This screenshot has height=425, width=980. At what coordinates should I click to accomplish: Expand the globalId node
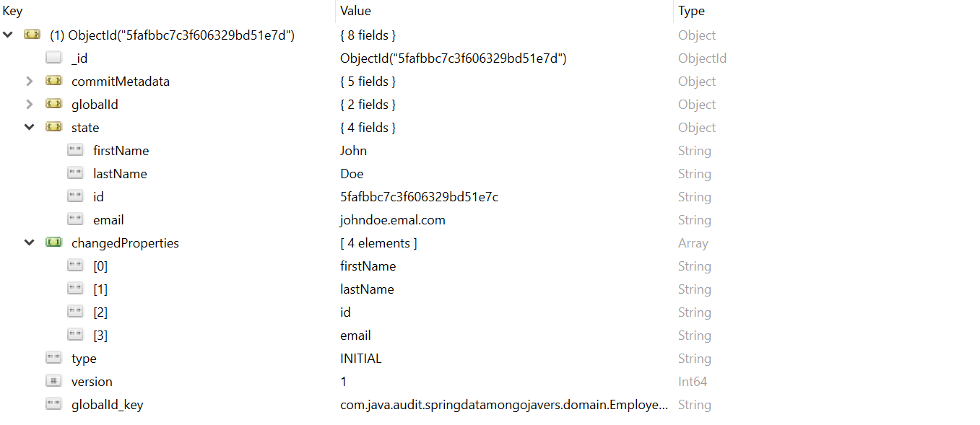pos(30,105)
